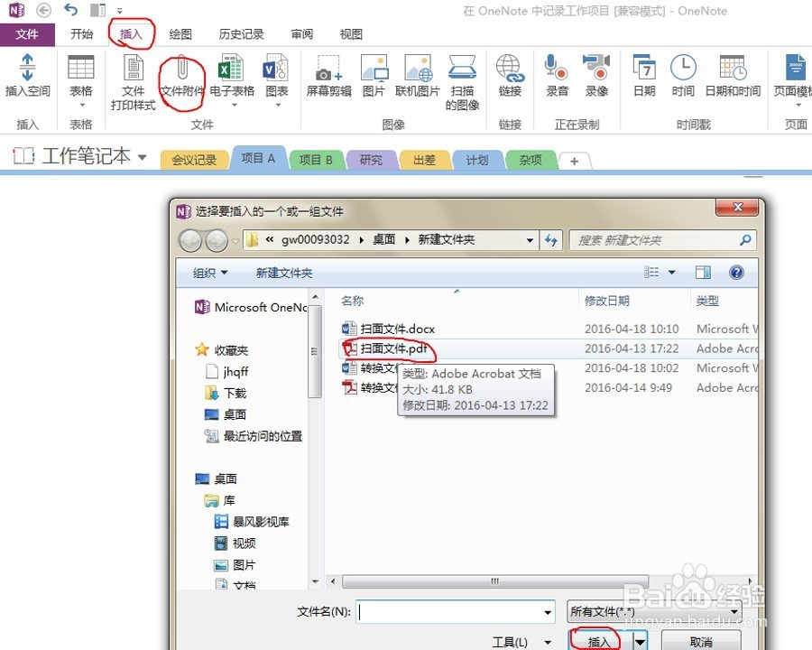Viewport: 812px width, 650px height.
Task: Add a new section with plus tab
Action: click(x=575, y=162)
